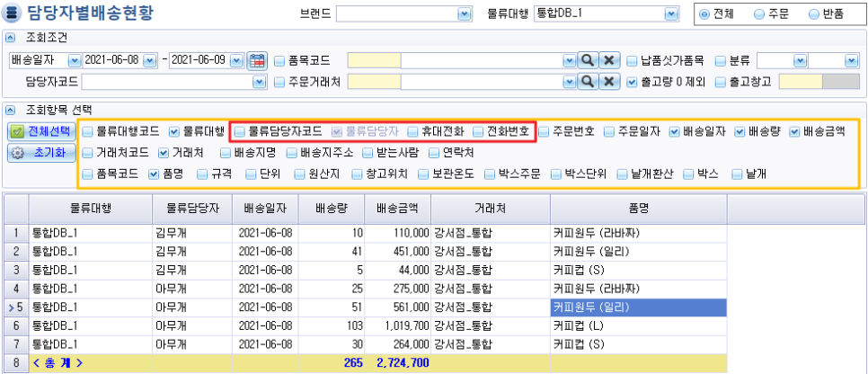Click the yellow 주문거래처 code input field
This screenshot has width=868, height=374.
tap(374, 82)
